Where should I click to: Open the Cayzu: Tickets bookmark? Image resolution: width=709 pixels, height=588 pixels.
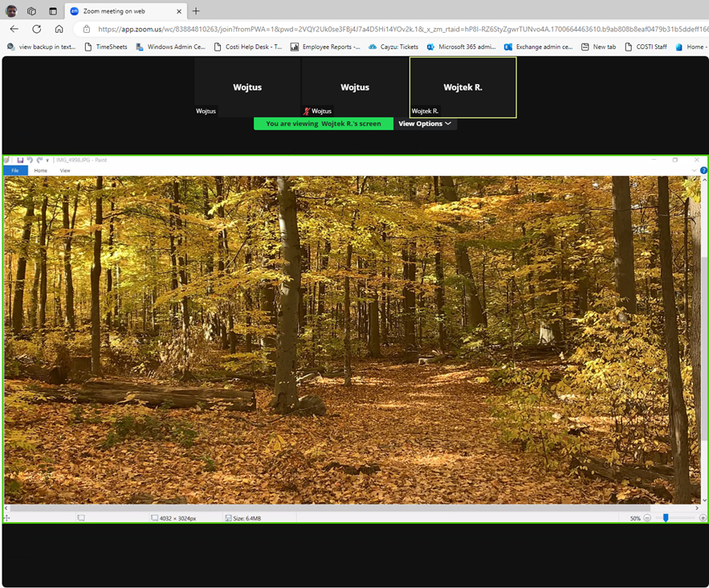pos(393,47)
